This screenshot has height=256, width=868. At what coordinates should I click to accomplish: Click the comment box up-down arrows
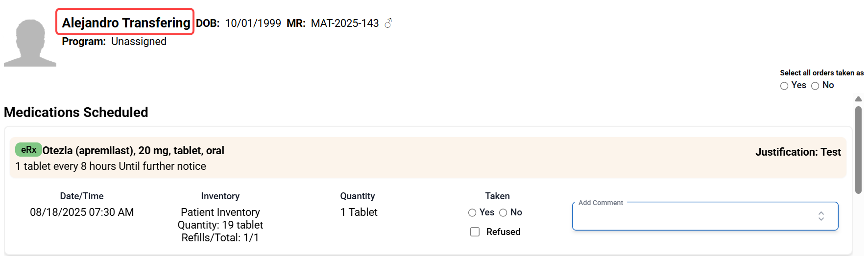(x=821, y=216)
